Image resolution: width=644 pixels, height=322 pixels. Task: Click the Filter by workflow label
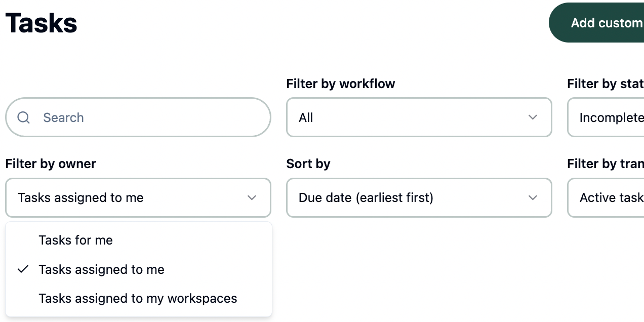point(341,84)
